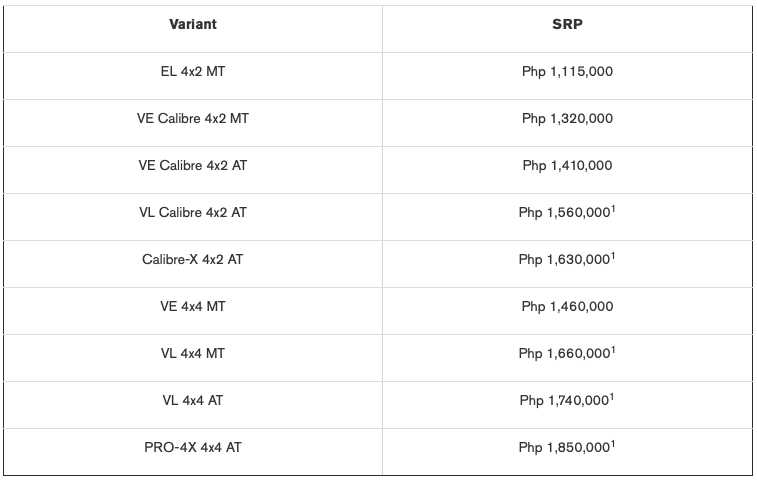This screenshot has height=482, width=757.
Task: Click the Php 1,115,000 price
Action: (567, 72)
